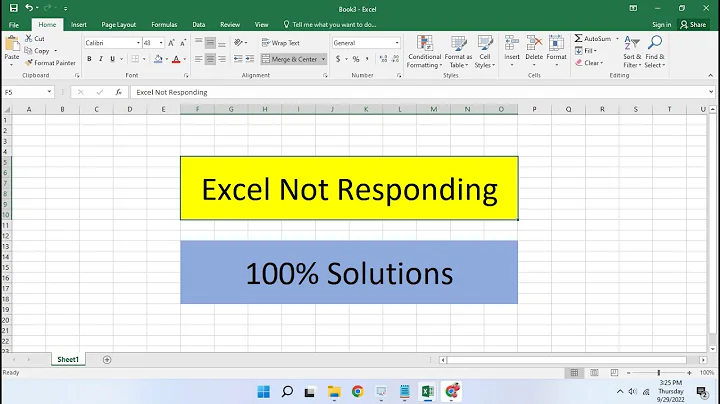
Task: Click the Font Color A icon
Action: point(176,59)
